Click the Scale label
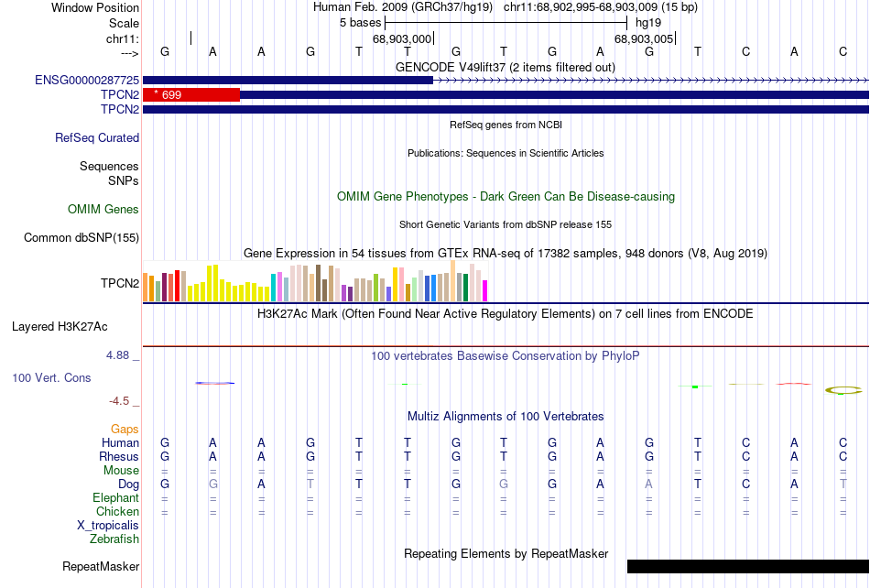This screenshot has width=870, height=588. (125, 23)
